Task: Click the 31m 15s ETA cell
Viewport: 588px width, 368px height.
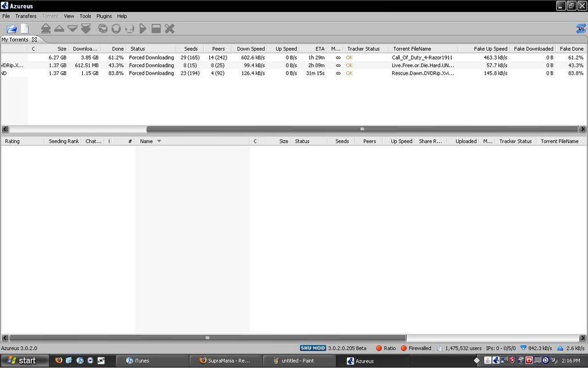Action: [315, 73]
